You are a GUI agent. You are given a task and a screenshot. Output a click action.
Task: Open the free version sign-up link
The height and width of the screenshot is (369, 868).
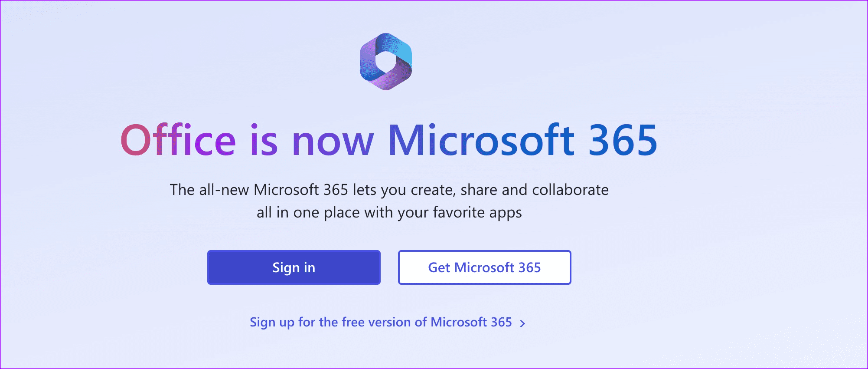pos(380,322)
